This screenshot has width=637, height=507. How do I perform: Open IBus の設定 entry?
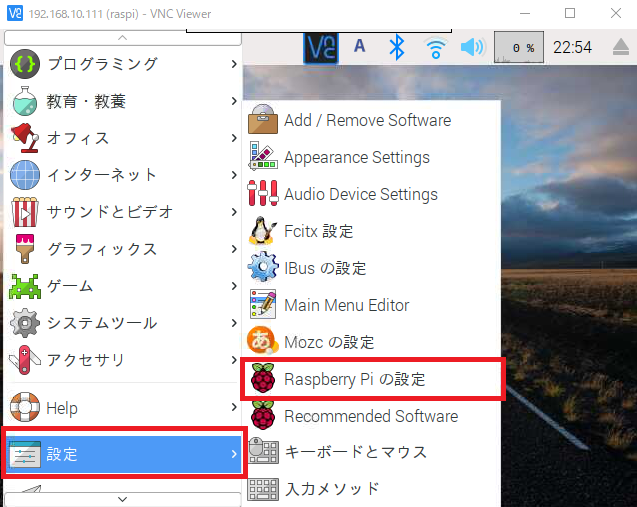click(x=372, y=268)
